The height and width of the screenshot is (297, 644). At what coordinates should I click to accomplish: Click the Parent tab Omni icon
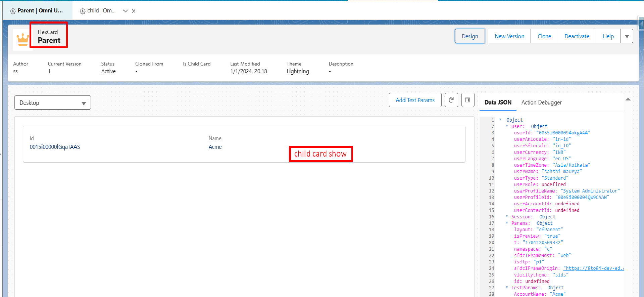[13, 11]
